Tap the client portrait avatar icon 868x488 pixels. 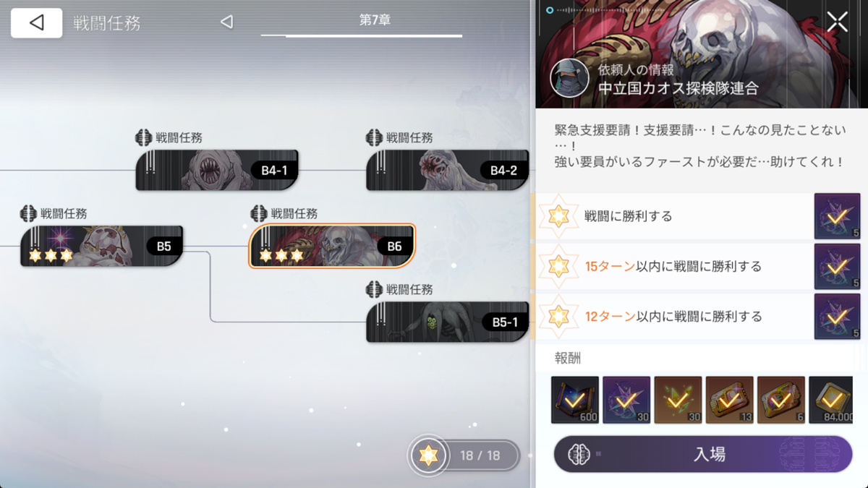[569, 78]
